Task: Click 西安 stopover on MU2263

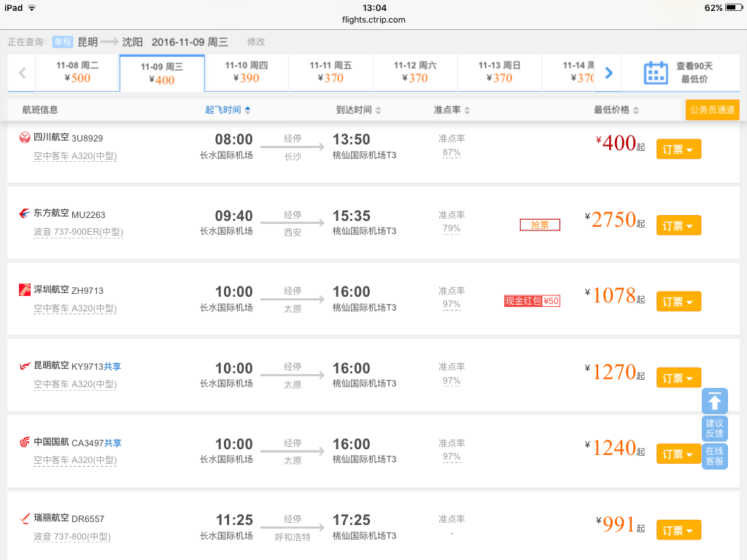Action: click(x=293, y=233)
